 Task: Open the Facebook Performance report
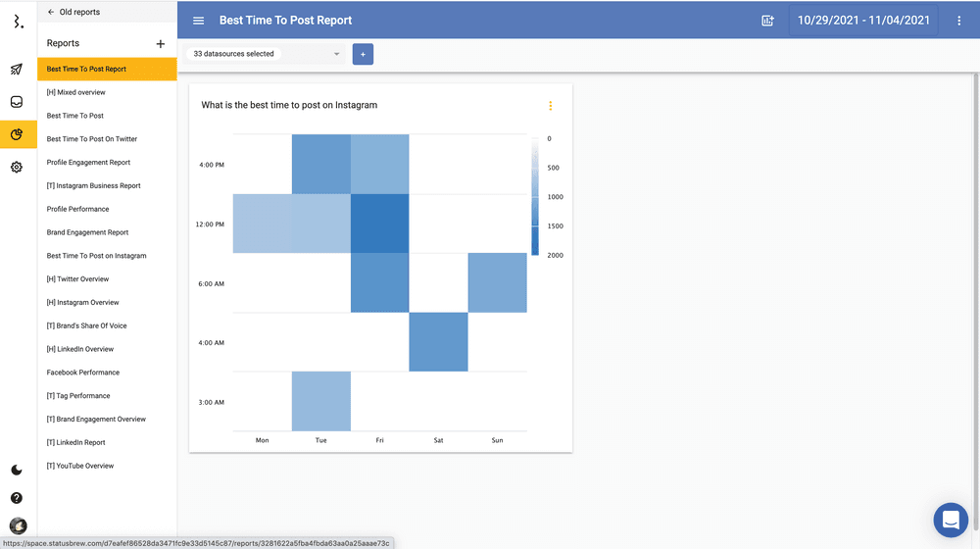pos(83,373)
